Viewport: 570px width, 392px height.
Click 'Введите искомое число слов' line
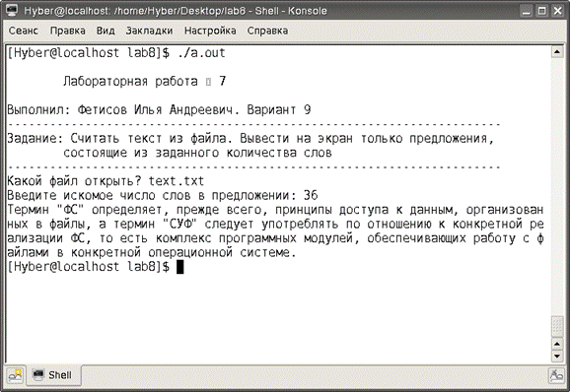tap(163, 196)
